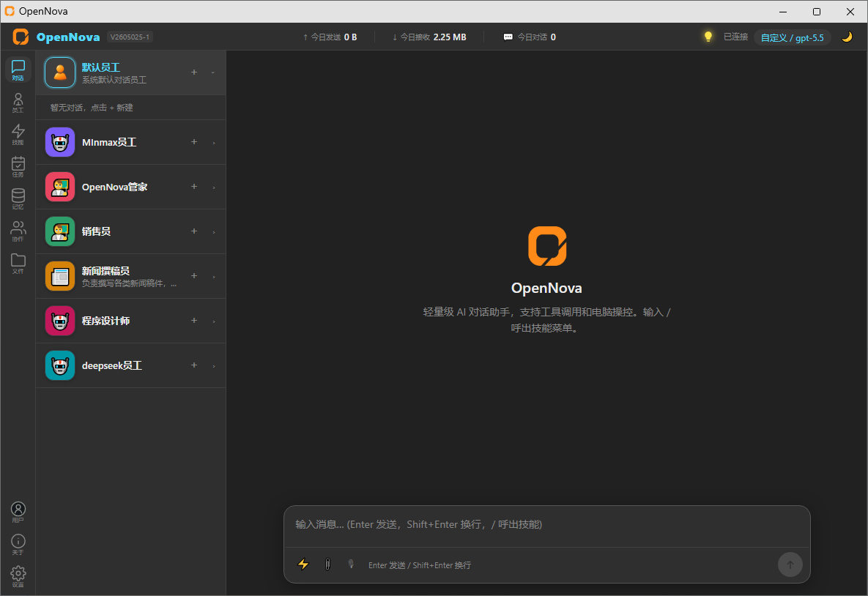Click the 暂无对话，点击 + 新建 hint
This screenshot has height=596, width=868.
click(92, 108)
